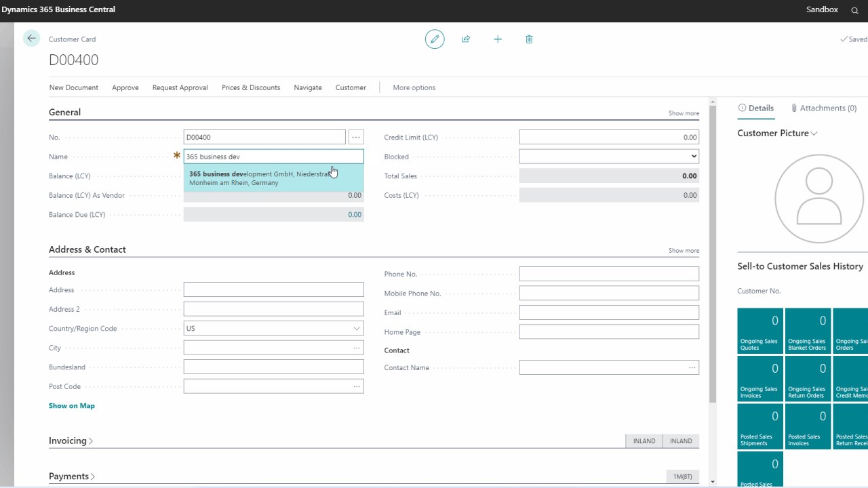Click the back arrow button
The width and height of the screenshot is (868, 488).
pos(31,39)
